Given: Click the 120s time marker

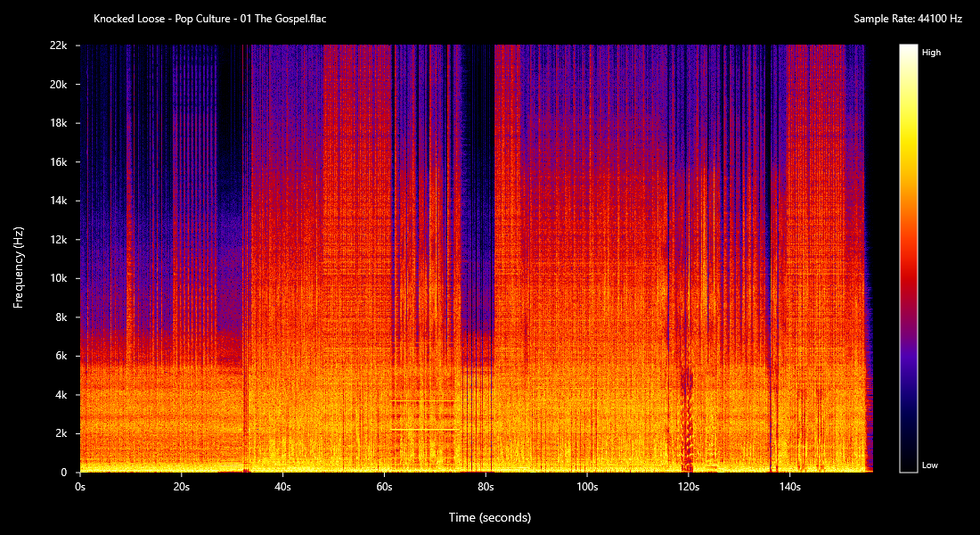Looking at the screenshot, I should pos(689,487).
